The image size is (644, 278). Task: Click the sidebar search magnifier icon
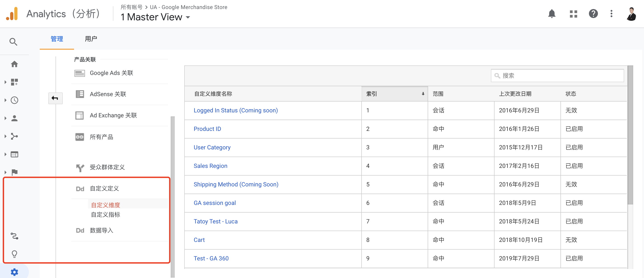tap(14, 42)
